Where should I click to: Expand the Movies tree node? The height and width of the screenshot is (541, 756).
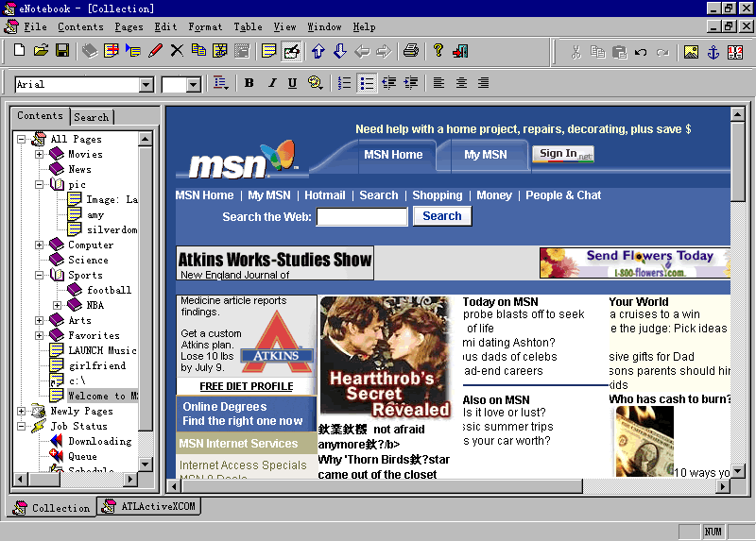click(39, 154)
